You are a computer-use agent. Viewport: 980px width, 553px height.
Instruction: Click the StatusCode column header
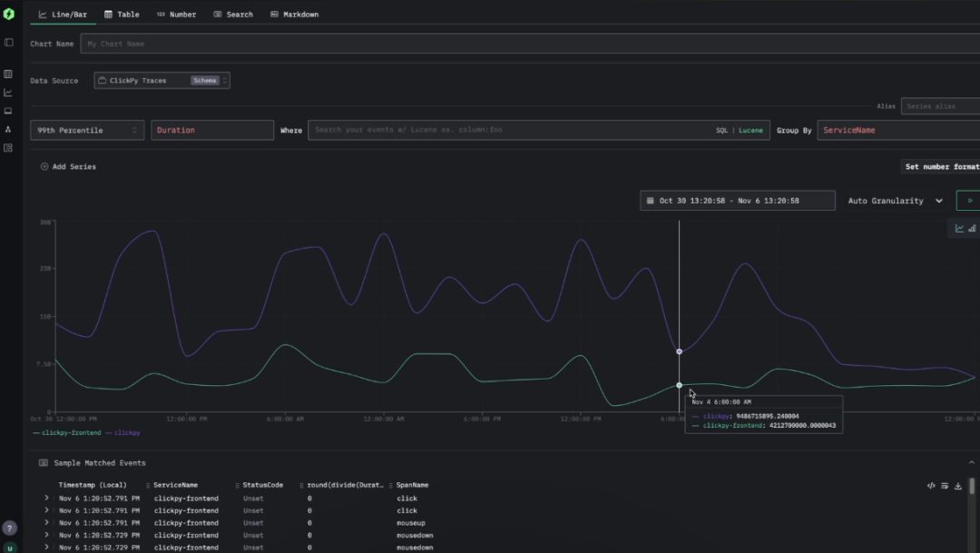(x=262, y=486)
